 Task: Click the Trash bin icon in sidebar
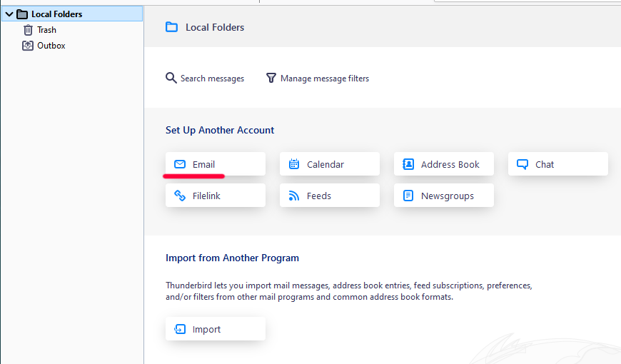tap(28, 30)
